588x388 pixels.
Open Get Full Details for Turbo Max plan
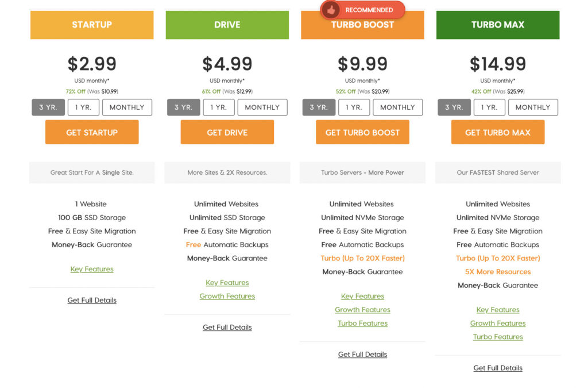pyautogui.click(x=498, y=368)
